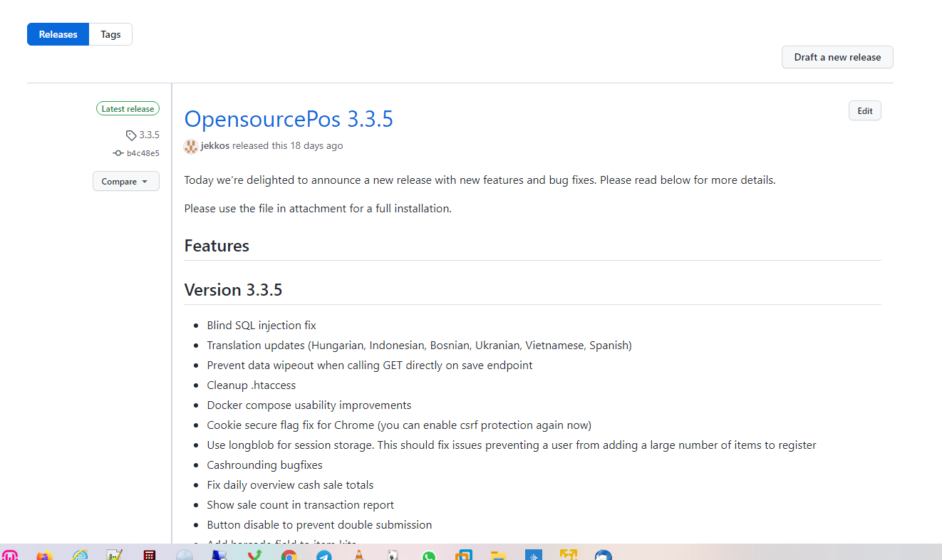Select the Releases tab
Viewport: 942px width, 560px height.
(x=58, y=33)
